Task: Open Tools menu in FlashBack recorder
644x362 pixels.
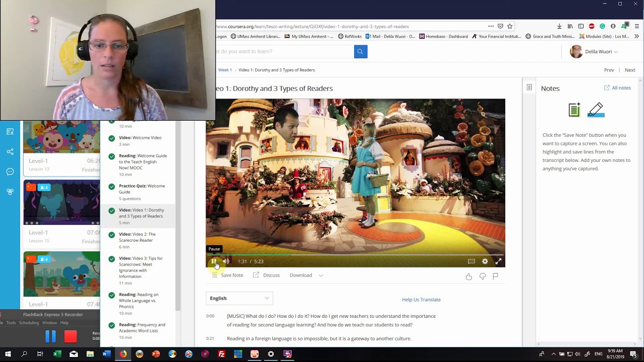Action: click(x=11, y=323)
